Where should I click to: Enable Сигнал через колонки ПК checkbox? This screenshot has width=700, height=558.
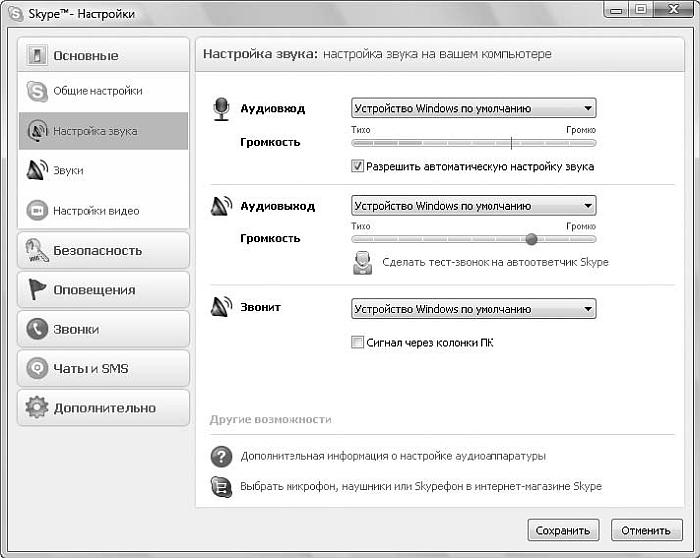coord(358,343)
